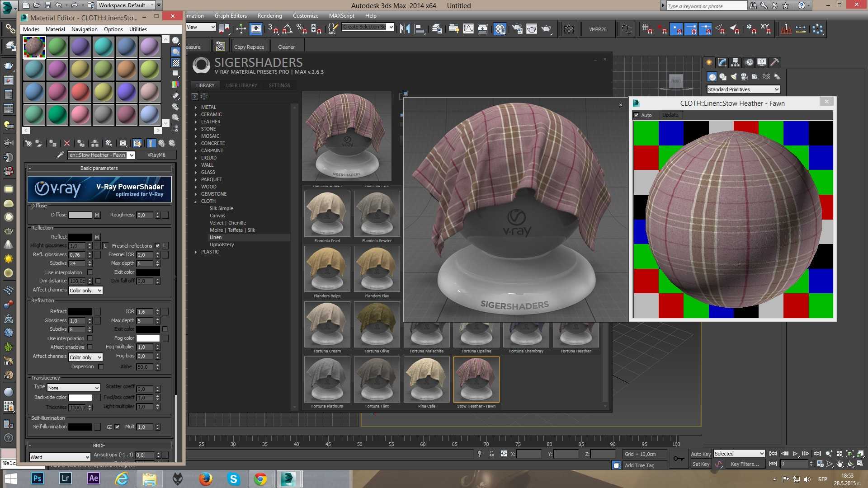
Task: Open Graph Editors menu
Action: 231,16
